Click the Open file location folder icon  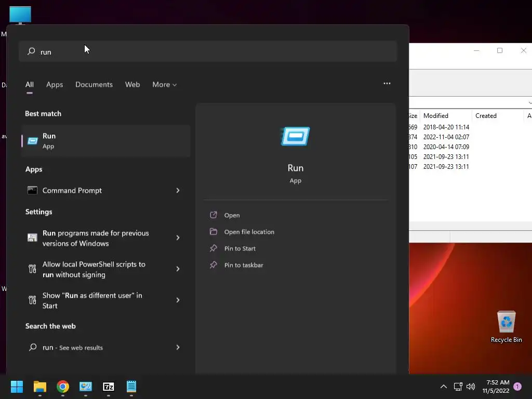coord(214,231)
